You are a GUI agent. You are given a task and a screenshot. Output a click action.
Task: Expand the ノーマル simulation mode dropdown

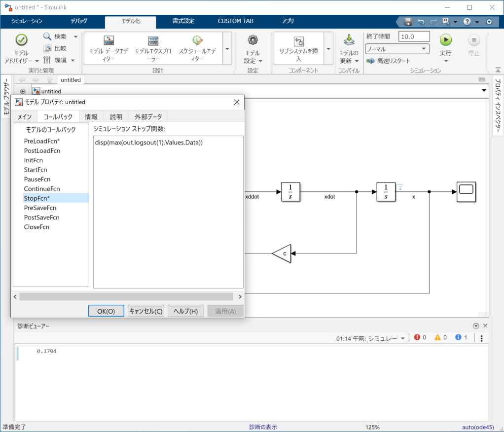coord(423,49)
